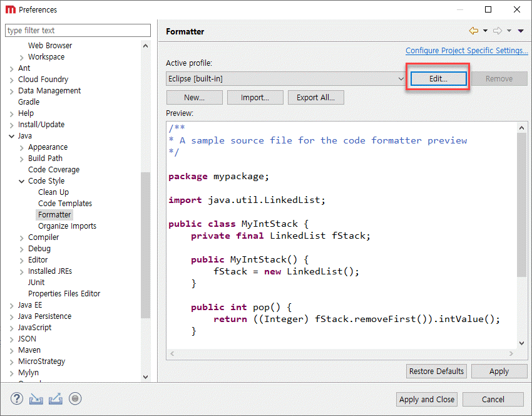Expand the Build Path node
532x416 pixels.
coord(21,159)
